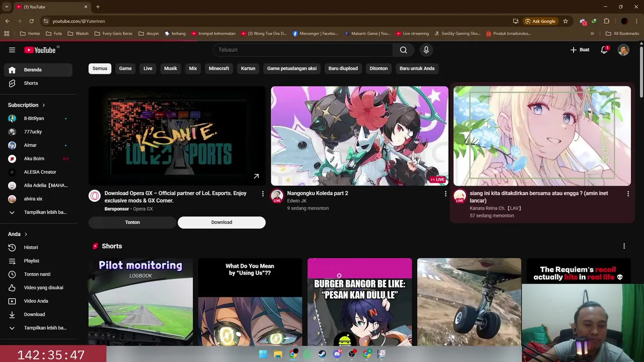The width and height of the screenshot is (644, 362).
Task: Bookmark this page with the star
Action: [x=566, y=21]
